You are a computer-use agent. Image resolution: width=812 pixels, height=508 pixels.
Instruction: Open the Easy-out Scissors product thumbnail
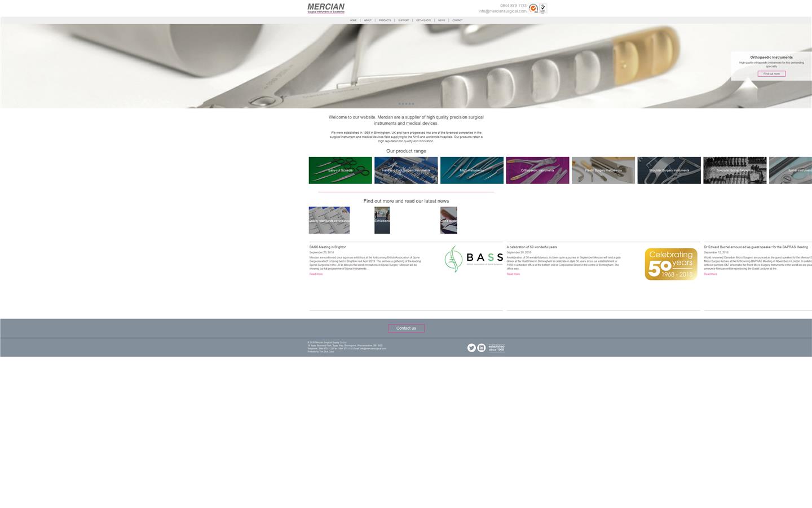coord(340,170)
